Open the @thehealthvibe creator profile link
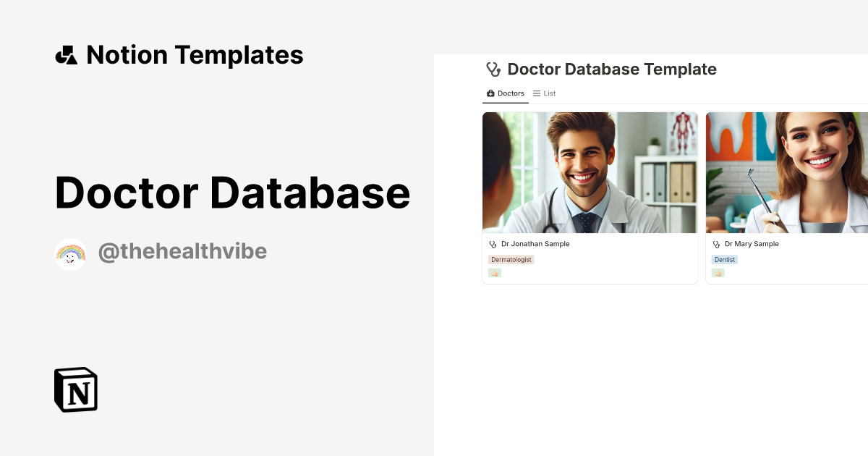 click(x=182, y=251)
